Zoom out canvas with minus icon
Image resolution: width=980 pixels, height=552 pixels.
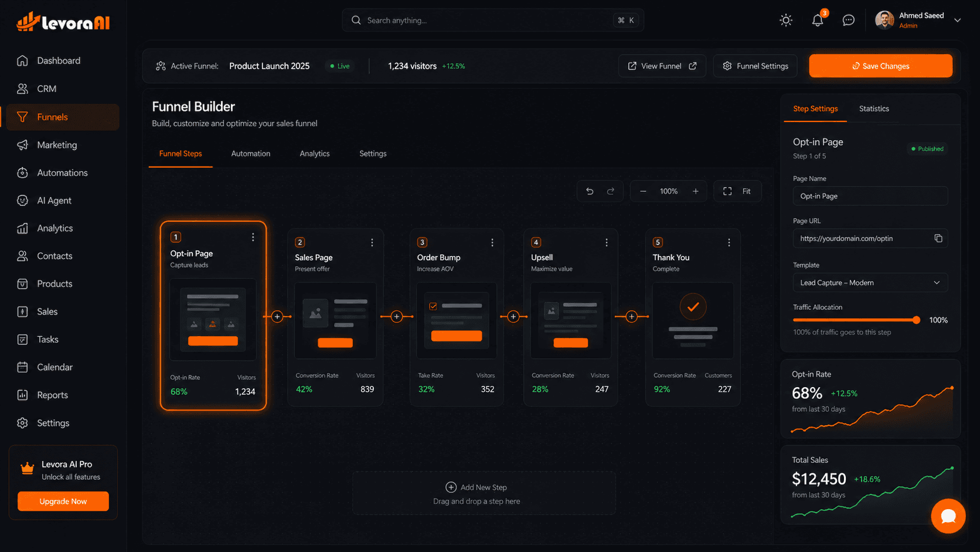[x=643, y=191]
